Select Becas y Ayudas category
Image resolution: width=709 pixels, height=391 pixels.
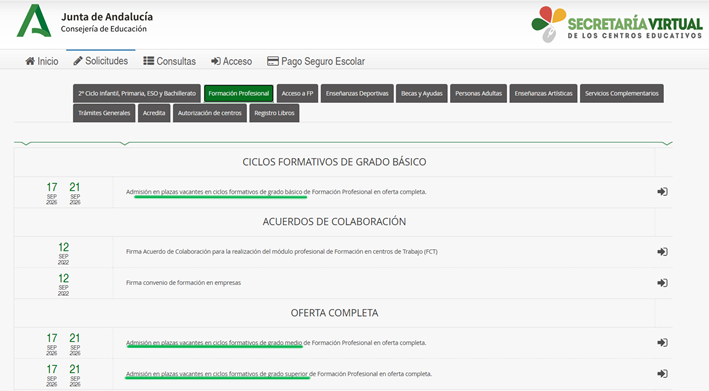point(422,94)
